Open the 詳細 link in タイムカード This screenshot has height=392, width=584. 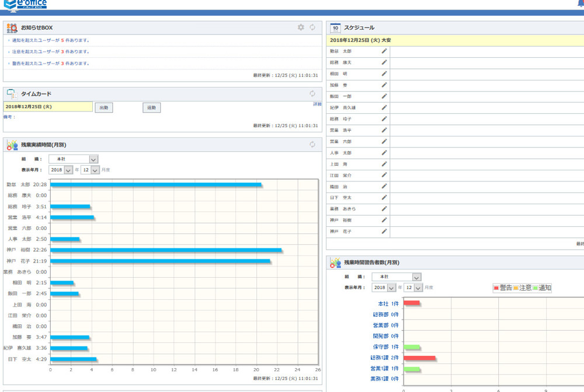[x=317, y=104]
